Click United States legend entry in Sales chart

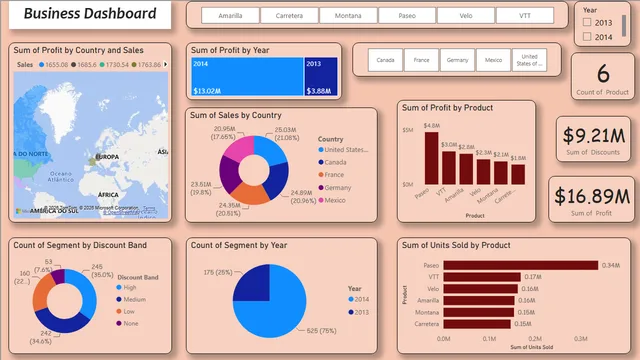pyautogui.click(x=343, y=150)
